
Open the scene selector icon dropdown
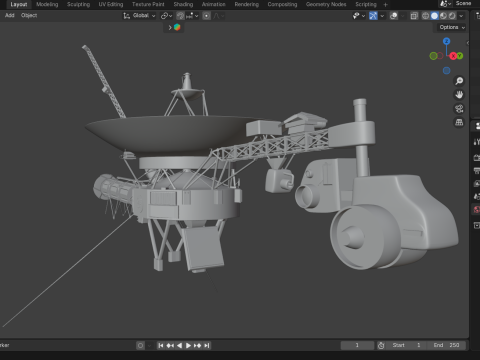point(445,4)
